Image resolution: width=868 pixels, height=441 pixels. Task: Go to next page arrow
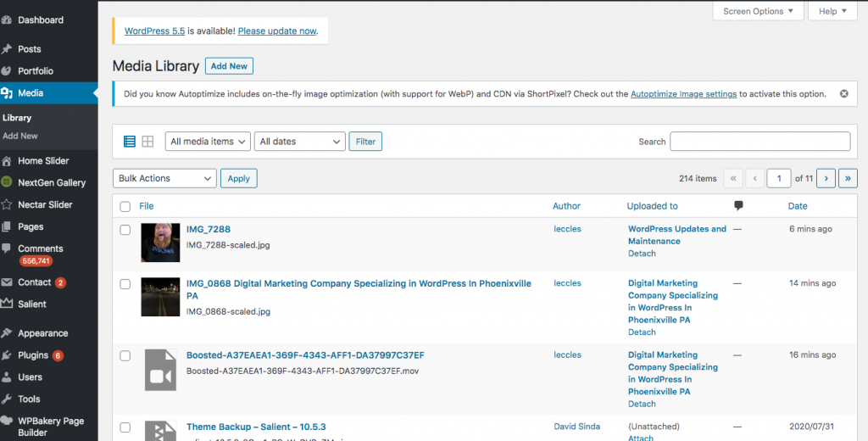(x=826, y=178)
